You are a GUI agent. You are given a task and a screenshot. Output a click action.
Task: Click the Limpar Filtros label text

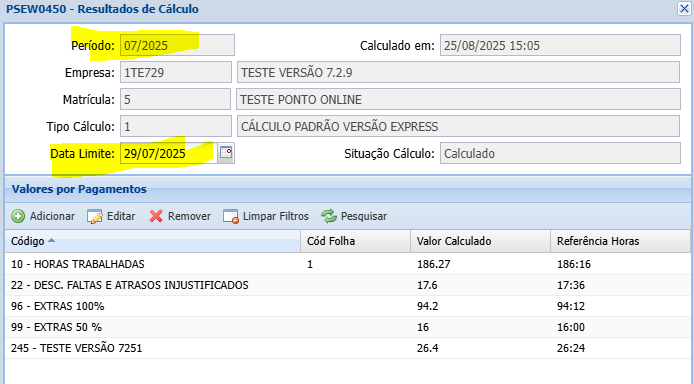tap(276, 216)
